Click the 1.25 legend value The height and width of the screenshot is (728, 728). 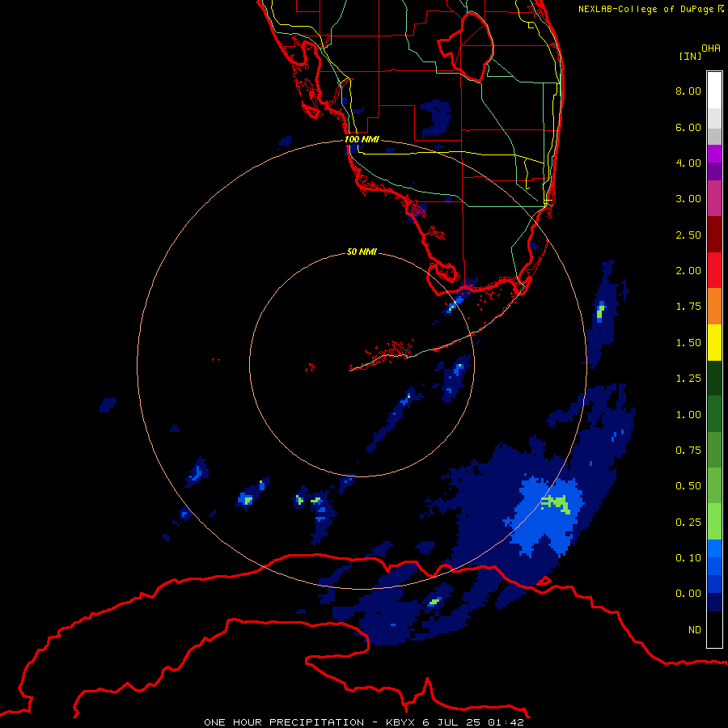(688, 379)
